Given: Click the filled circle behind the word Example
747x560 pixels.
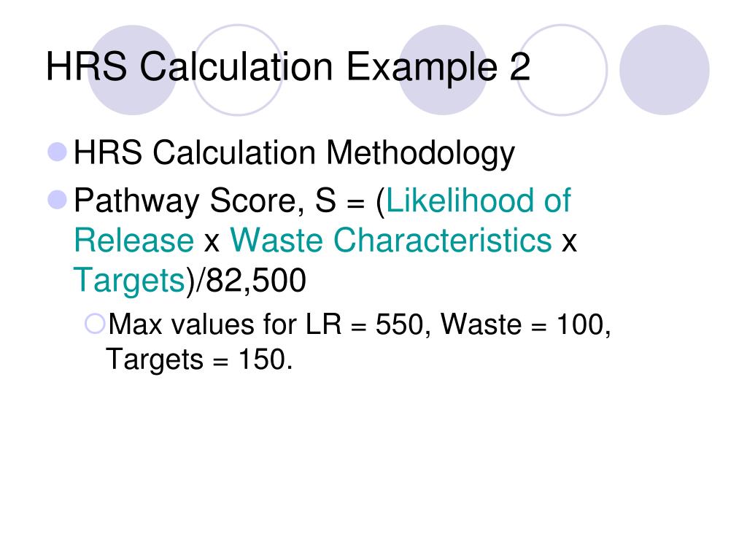Looking at the screenshot, I should click(443, 70).
